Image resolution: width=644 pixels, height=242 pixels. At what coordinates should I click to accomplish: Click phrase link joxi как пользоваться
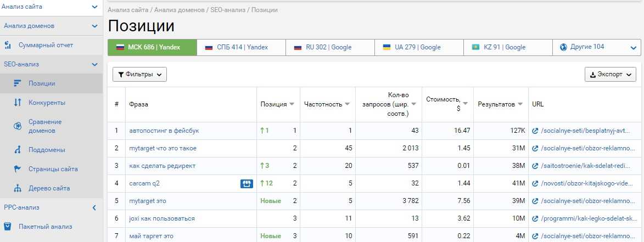point(162,218)
